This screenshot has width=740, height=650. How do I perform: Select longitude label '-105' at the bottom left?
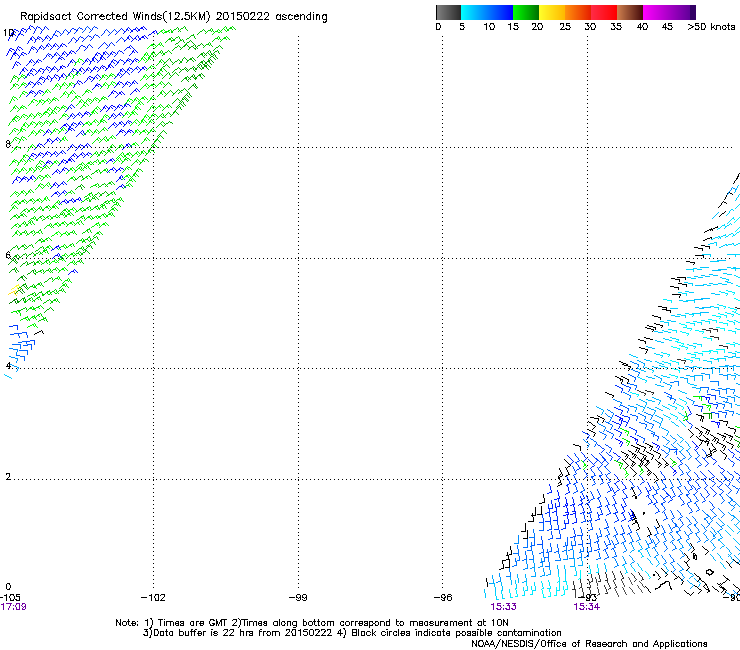[10, 598]
